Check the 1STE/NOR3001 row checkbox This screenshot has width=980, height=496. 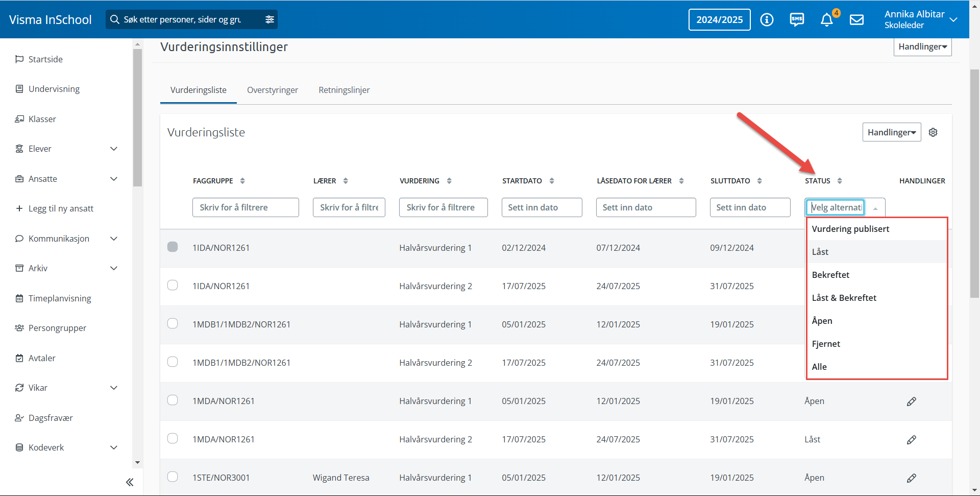[x=173, y=477]
